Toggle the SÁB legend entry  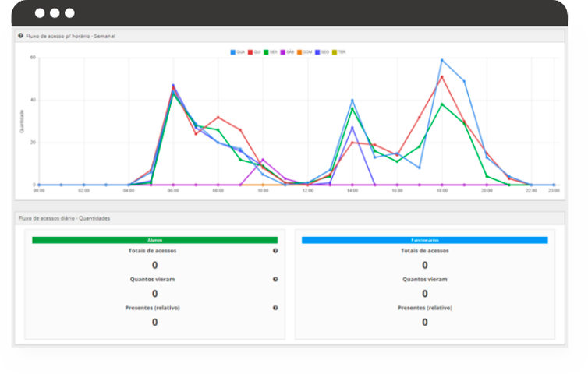(x=288, y=51)
